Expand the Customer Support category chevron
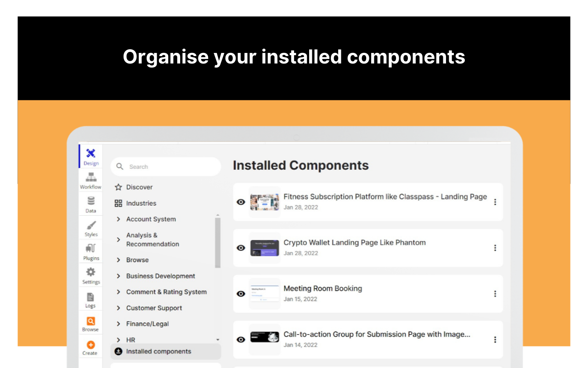The height and width of the screenshot is (368, 588). [x=119, y=308]
